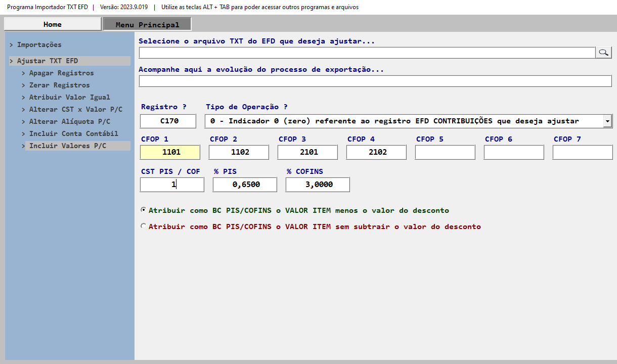Switch to Menu Principal tab
617x364 pixels.
pyautogui.click(x=147, y=24)
